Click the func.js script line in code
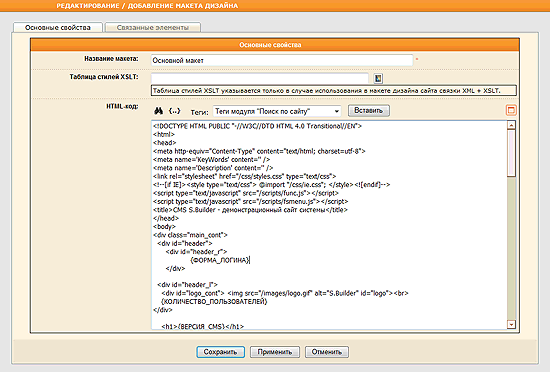 pyautogui.click(x=246, y=193)
